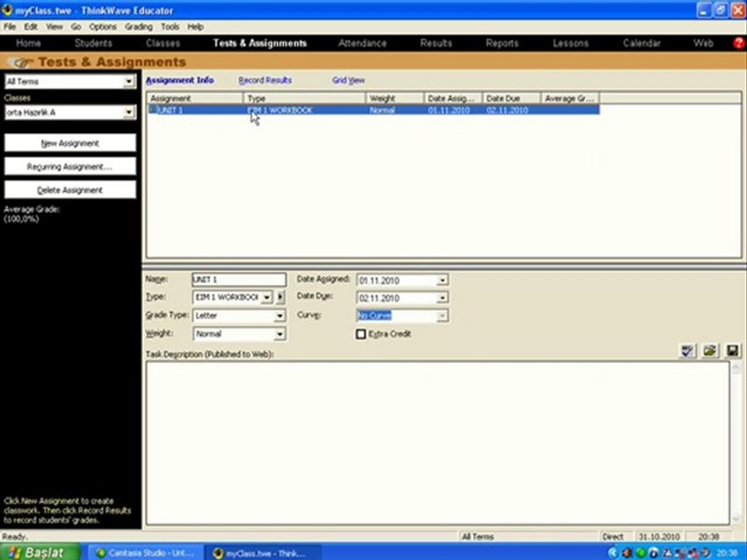
Task: Sort by Average Grade column header
Action: click(x=570, y=98)
